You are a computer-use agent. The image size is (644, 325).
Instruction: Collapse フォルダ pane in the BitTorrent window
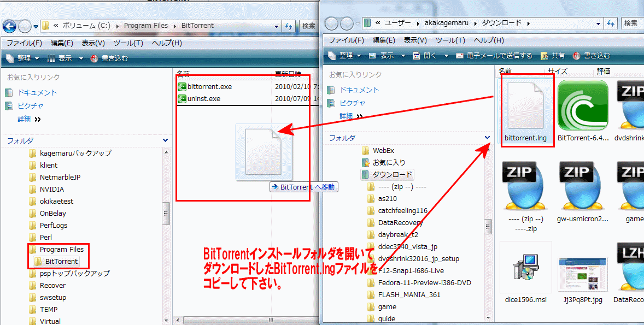click(165, 140)
